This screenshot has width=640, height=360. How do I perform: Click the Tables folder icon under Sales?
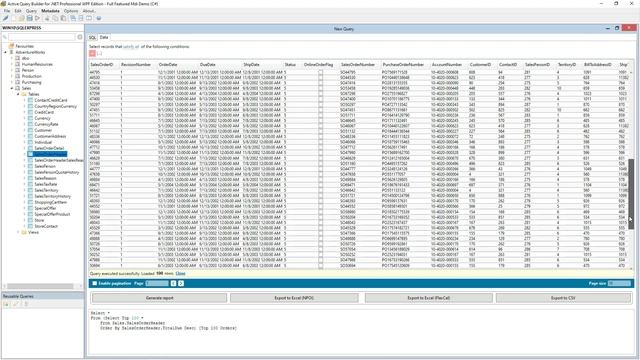coord(24,94)
